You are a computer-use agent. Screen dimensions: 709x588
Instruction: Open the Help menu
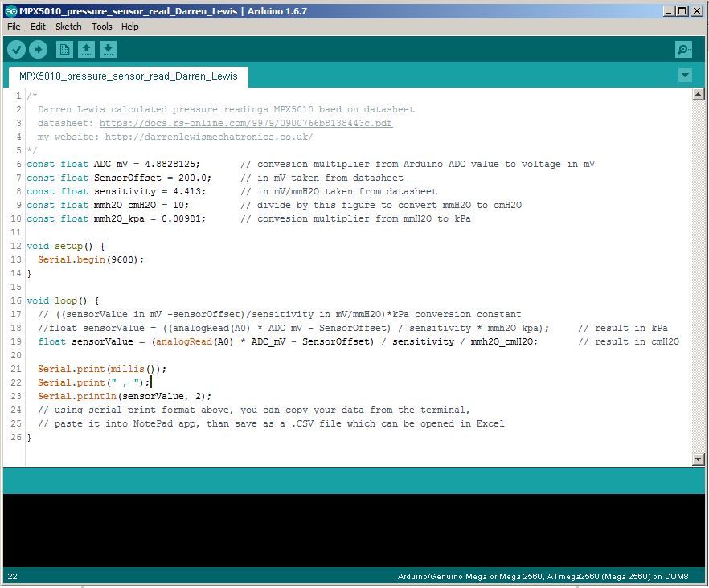coord(129,27)
